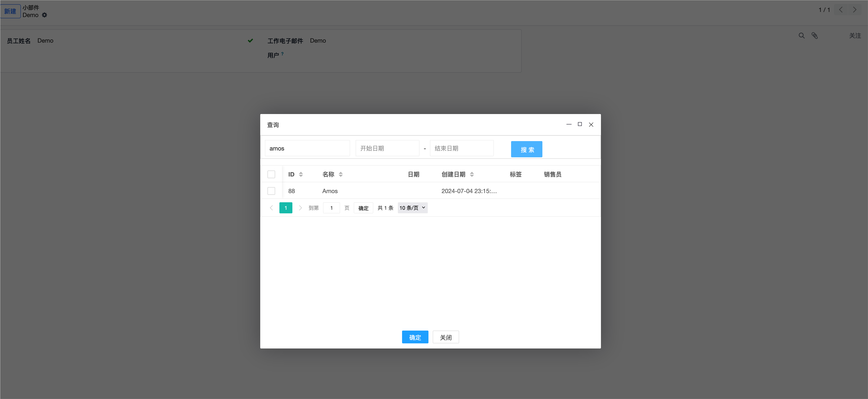Click the 关闭 button at dialog bottom

(445, 337)
